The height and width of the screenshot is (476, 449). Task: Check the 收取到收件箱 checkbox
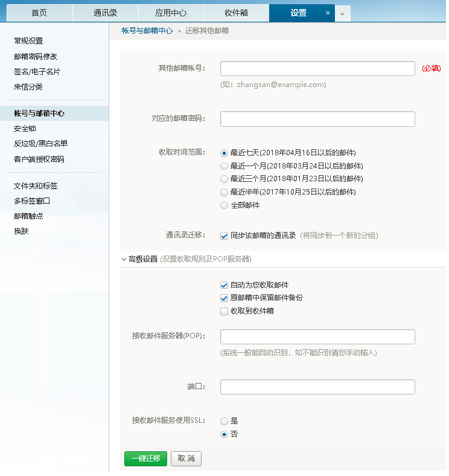click(224, 311)
